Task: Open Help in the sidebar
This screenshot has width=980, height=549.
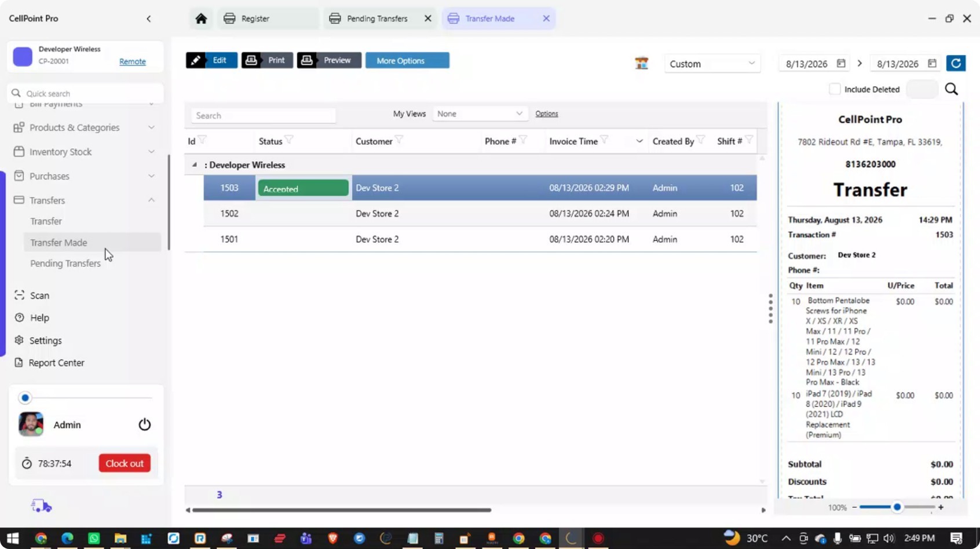Action: [39, 318]
